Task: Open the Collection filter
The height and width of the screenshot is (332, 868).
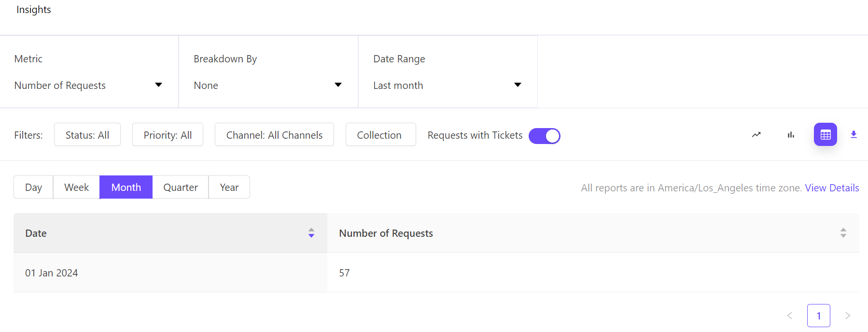Action: coord(380,135)
